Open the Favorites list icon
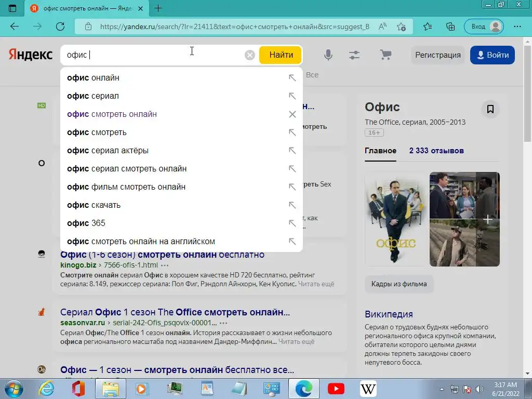The height and width of the screenshot is (399, 532). click(428, 26)
